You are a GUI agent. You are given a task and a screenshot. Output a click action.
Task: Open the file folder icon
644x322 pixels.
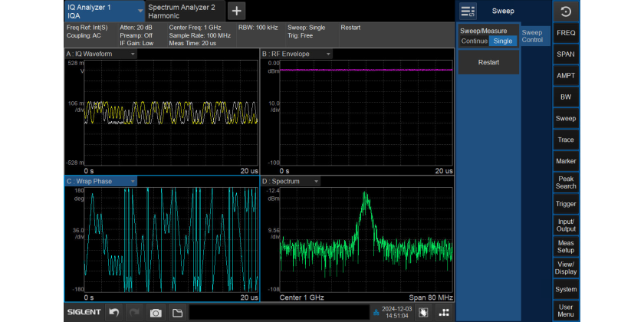[177, 312]
